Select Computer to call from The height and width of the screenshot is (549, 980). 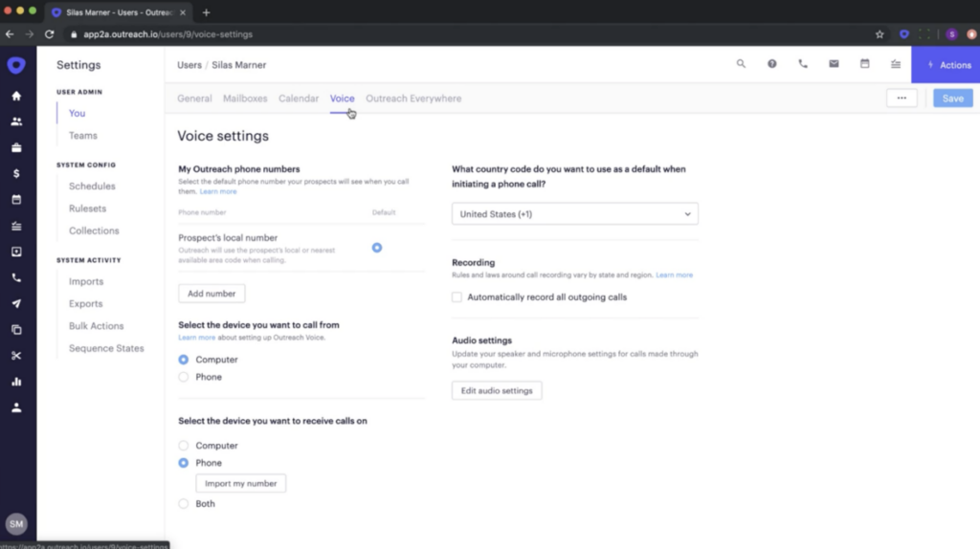183,360
